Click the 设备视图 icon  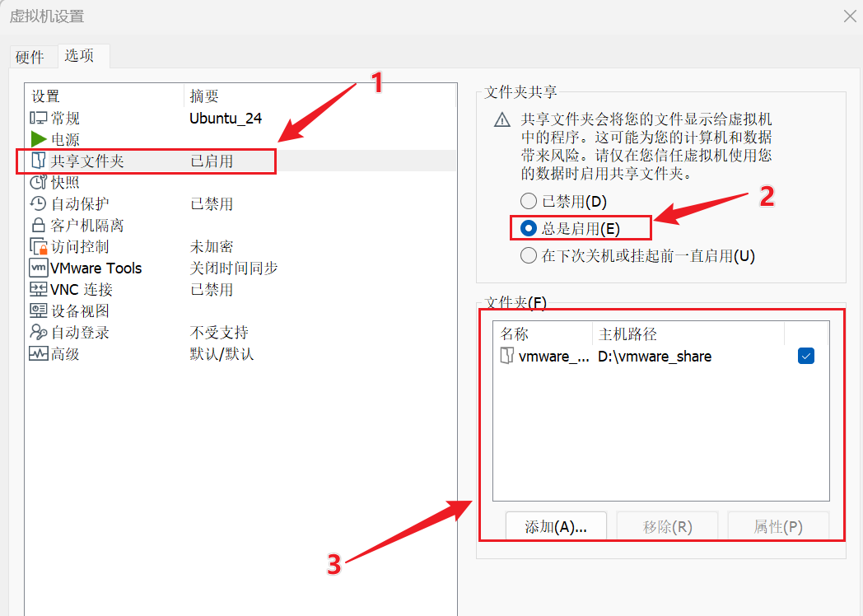tap(38, 311)
